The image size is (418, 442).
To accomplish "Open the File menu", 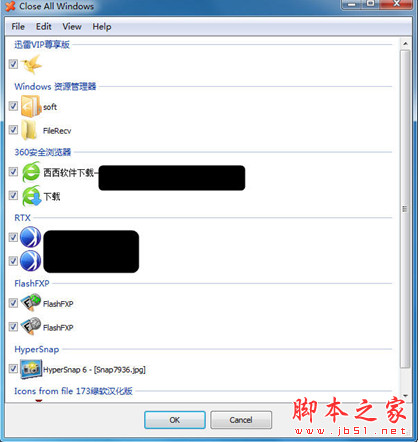I will [x=18, y=27].
